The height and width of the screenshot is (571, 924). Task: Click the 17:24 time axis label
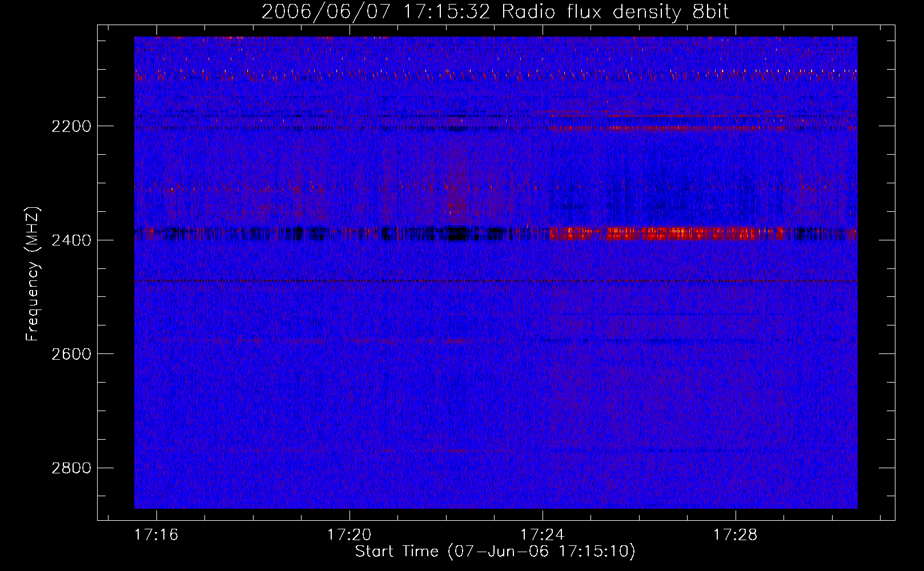click(542, 535)
